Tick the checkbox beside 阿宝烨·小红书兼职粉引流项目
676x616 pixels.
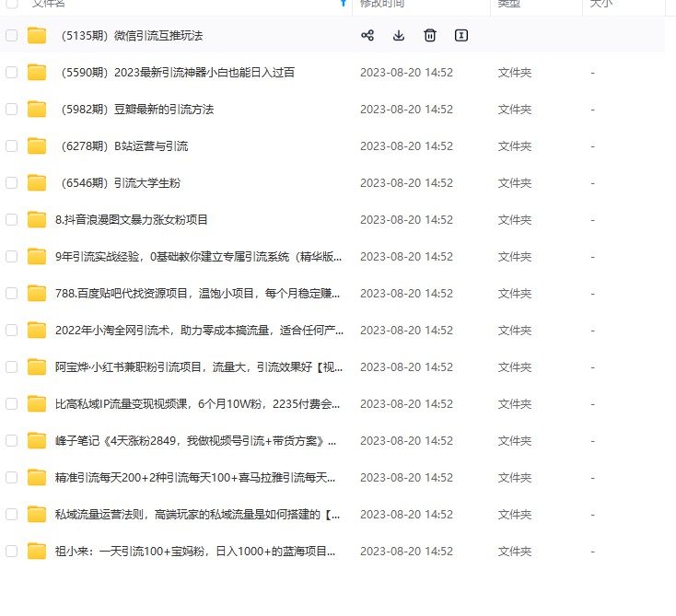click(x=12, y=367)
